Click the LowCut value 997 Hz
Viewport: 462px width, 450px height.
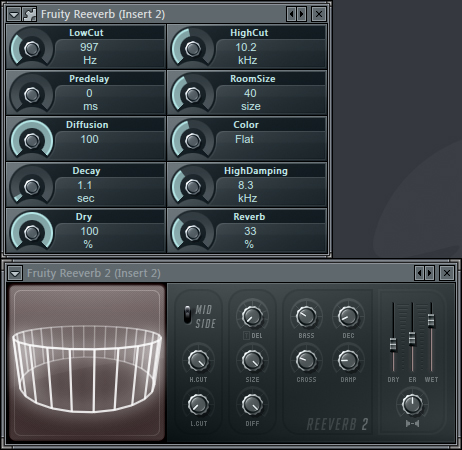coord(89,54)
